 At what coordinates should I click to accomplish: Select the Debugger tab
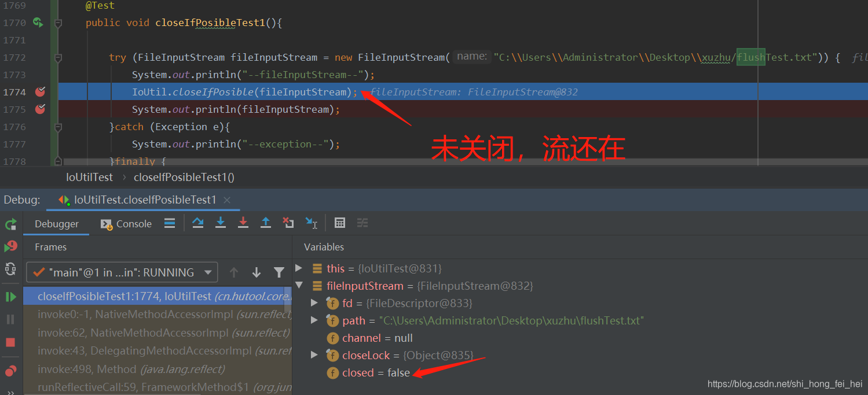click(56, 224)
